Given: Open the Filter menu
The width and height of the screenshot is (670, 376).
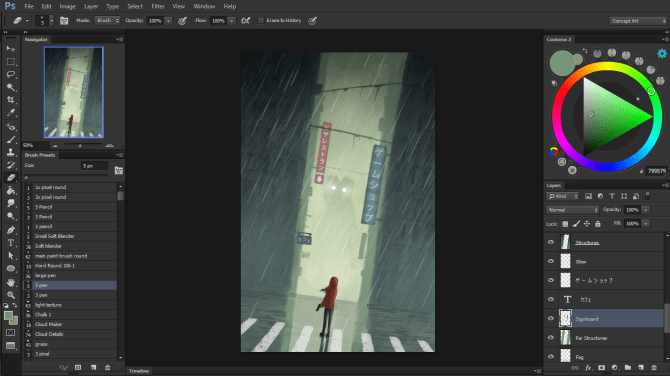Looking at the screenshot, I should coord(158,6).
